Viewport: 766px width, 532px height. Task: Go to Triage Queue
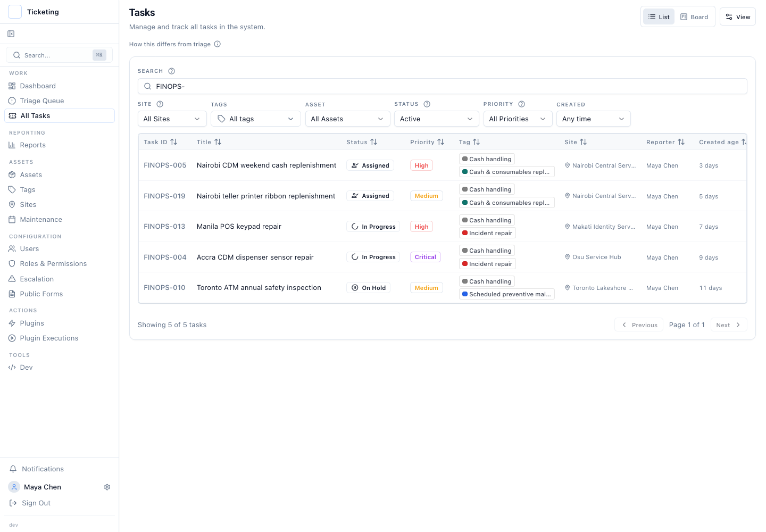point(60,101)
